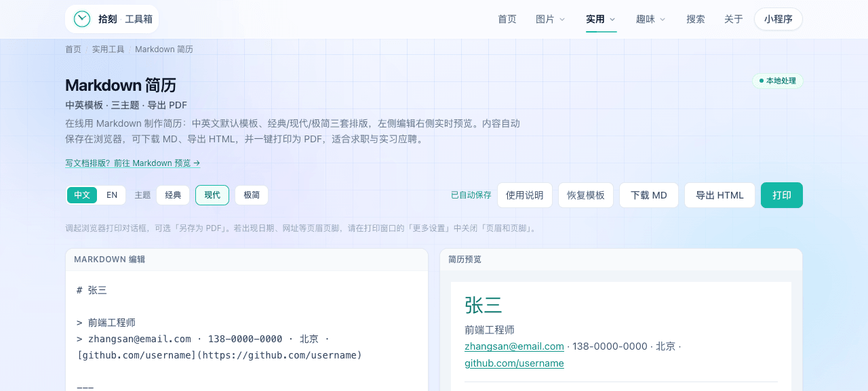Switch language to EN
The height and width of the screenshot is (391, 868).
[x=112, y=195]
